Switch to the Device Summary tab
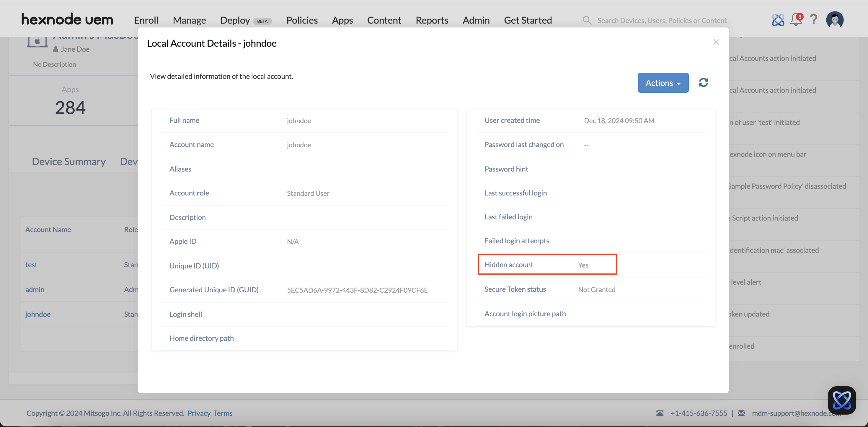 [69, 162]
